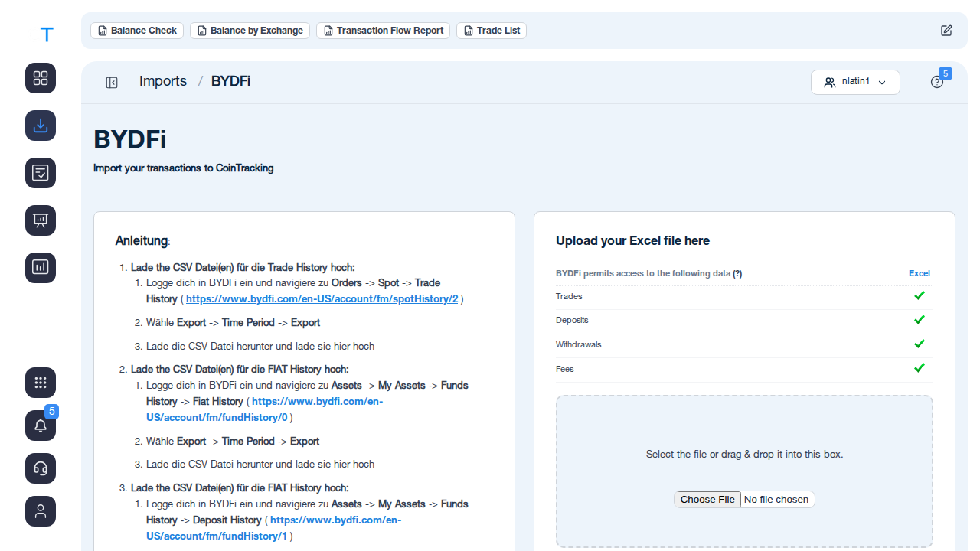Open the checklist icon in sidebar

coord(41,173)
